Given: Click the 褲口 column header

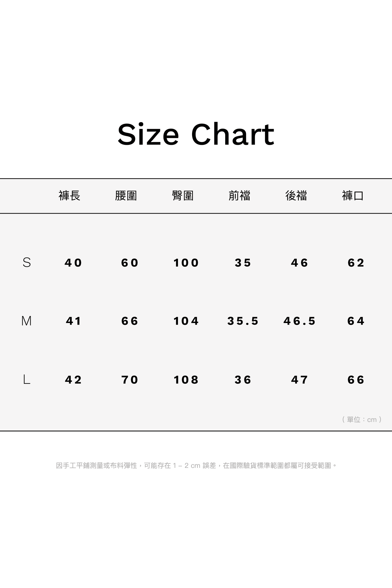Looking at the screenshot, I should coord(353,196).
